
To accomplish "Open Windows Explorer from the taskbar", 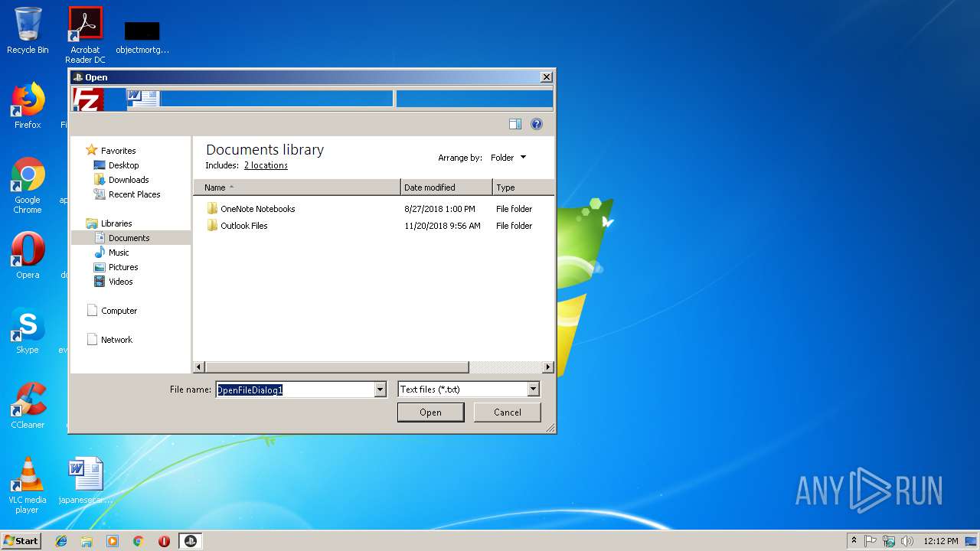I will (87, 541).
